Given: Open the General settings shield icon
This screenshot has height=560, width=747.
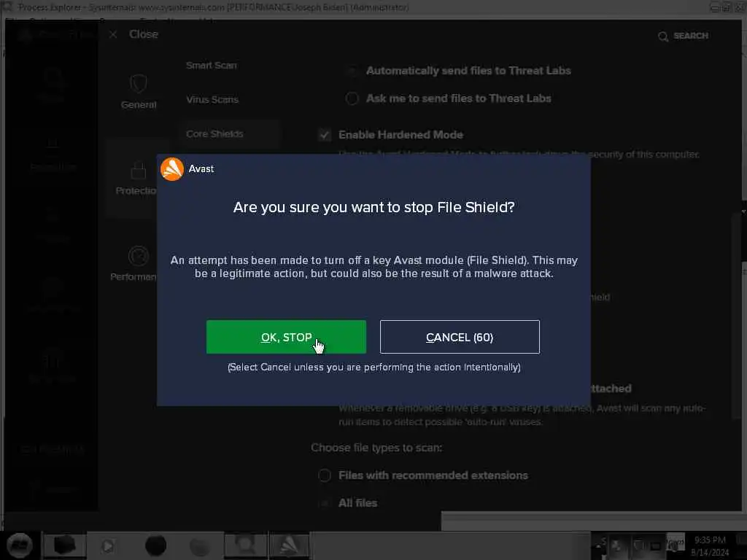Looking at the screenshot, I should pos(138,84).
